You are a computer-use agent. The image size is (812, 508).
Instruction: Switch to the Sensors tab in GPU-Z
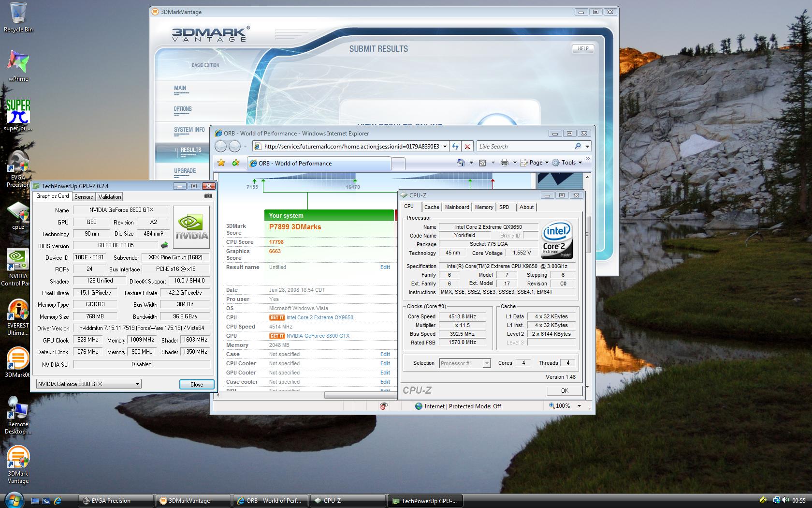coord(84,196)
